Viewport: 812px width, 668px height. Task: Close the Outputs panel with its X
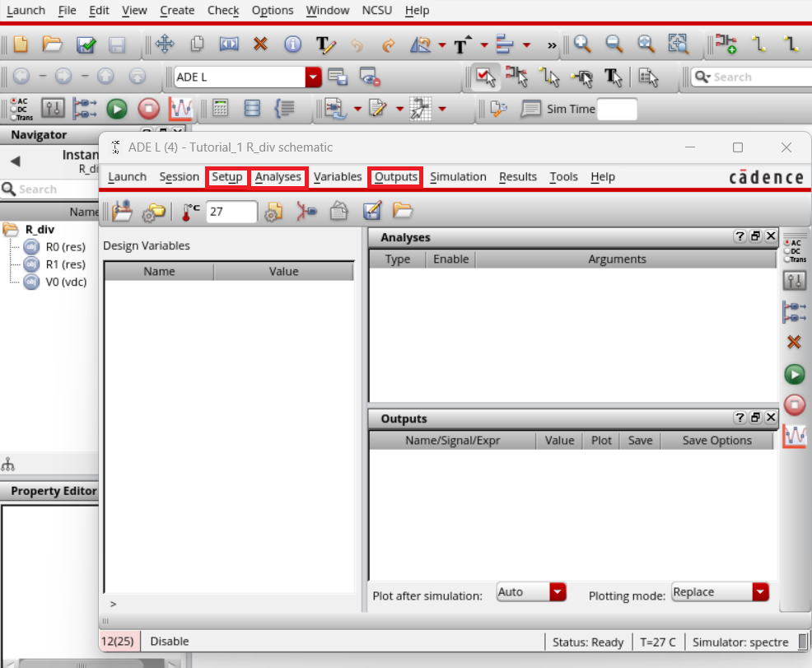click(x=771, y=418)
